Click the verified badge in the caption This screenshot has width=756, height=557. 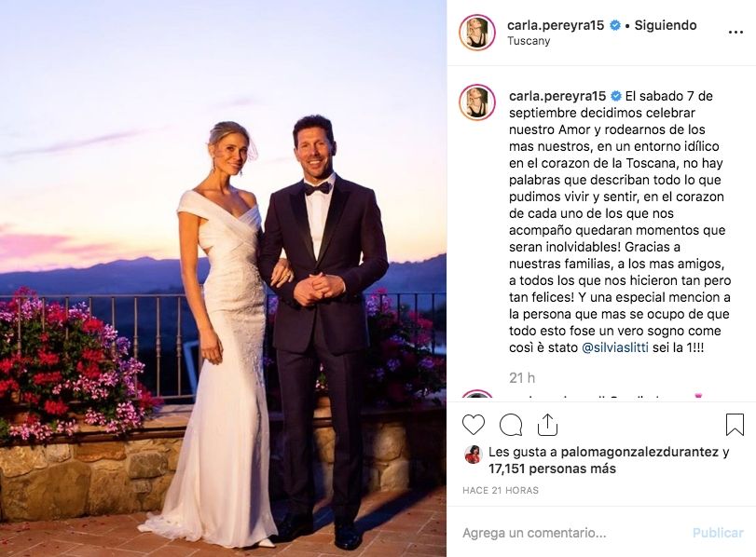pyautogui.click(x=615, y=96)
